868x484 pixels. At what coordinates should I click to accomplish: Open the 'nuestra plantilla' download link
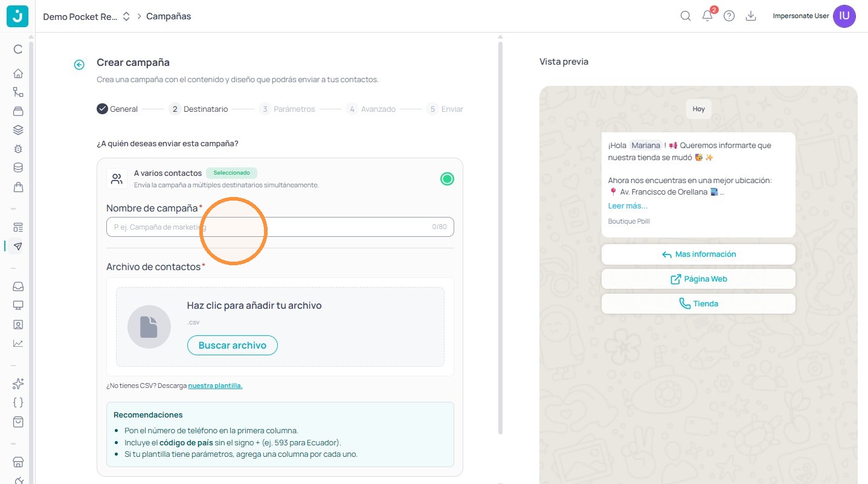[x=215, y=386]
